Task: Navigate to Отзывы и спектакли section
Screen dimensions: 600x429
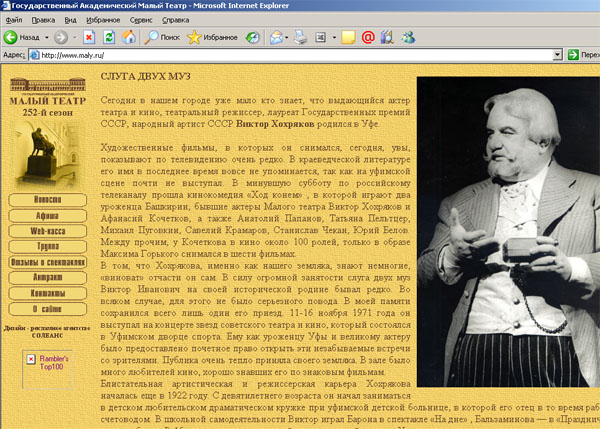Action: tap(47, 262)
